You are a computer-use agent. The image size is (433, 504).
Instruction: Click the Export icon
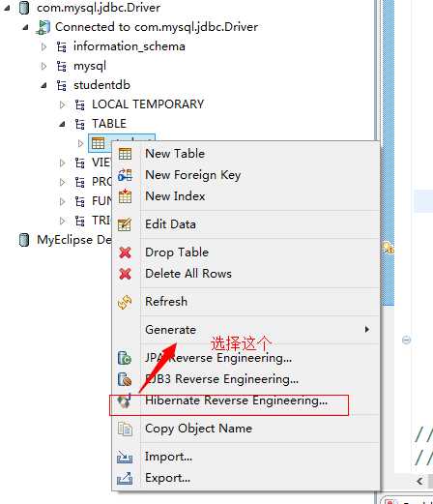pyautogui.click(x=125, y=478)
